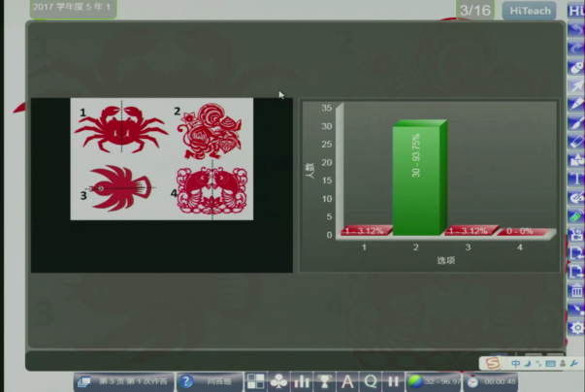This screenshot has width=585, height=392.
Task: Click the club-shaped pick-out icon
Action: [278, 381]
